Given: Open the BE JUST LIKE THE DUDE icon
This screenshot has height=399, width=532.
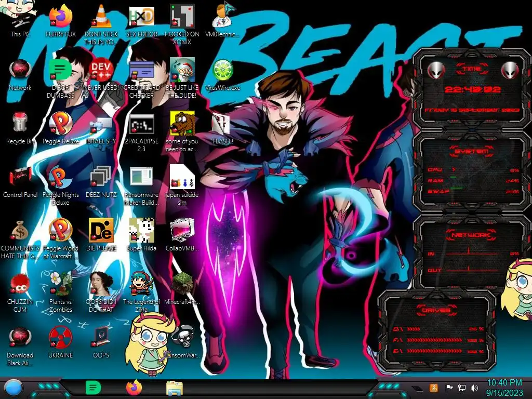Looking at the screenshot, I should [182, 78].
